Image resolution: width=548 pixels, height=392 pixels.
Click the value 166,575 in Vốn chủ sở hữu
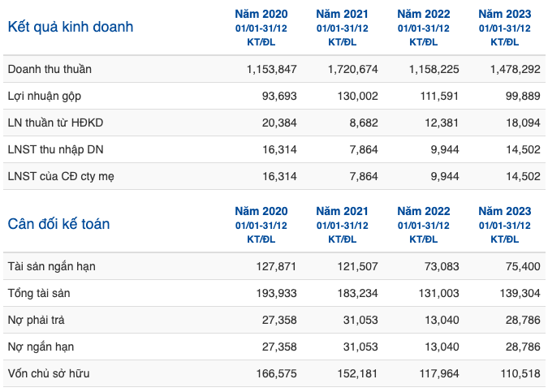point(277,374)
